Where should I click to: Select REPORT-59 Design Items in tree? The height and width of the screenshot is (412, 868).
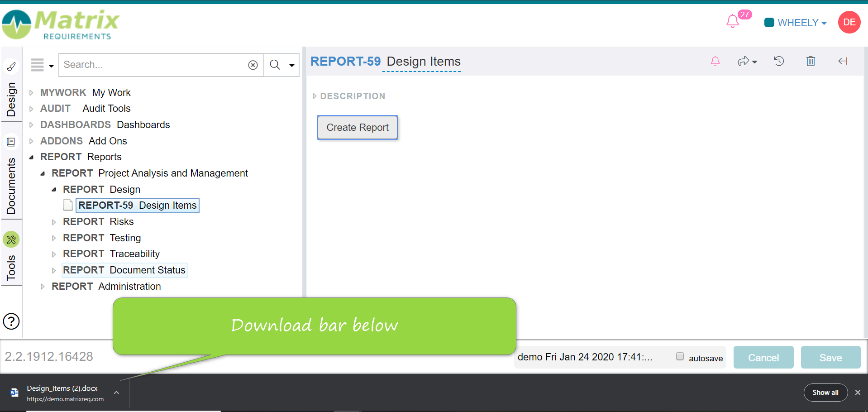(x=138, y=206)
